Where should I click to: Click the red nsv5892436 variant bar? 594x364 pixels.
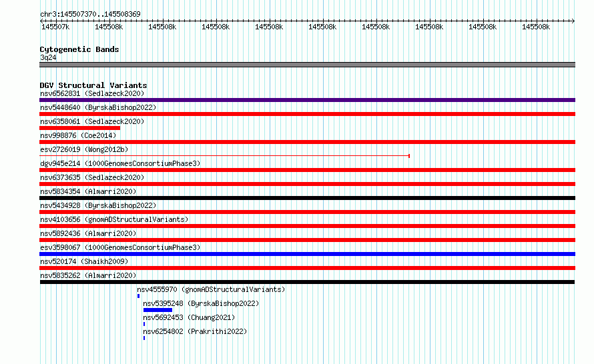click(x=307, y=240)
